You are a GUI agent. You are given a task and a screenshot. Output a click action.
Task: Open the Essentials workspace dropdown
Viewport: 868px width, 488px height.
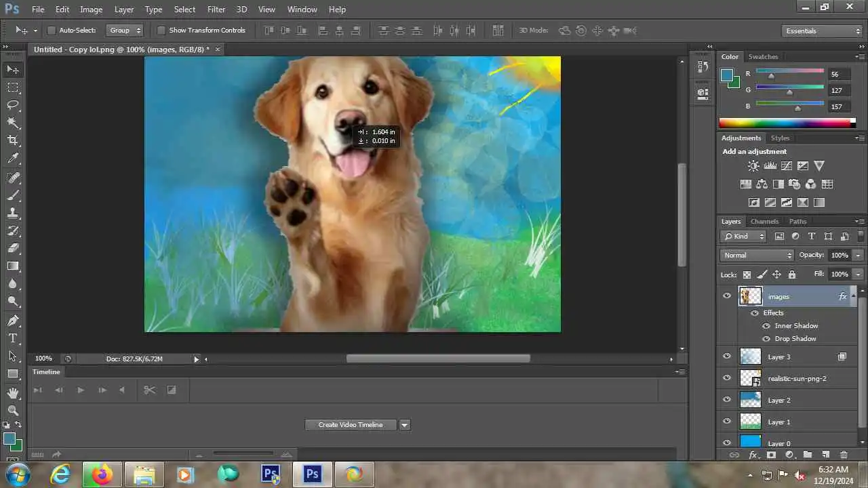pyautogui.click(x=821, y=31)
